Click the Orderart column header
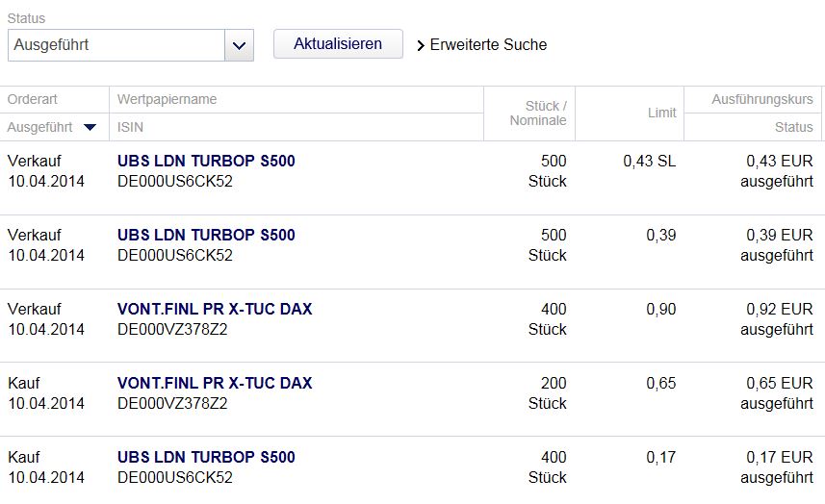Image resolution: width=825 pixels, height=504 pixels. 34,99
